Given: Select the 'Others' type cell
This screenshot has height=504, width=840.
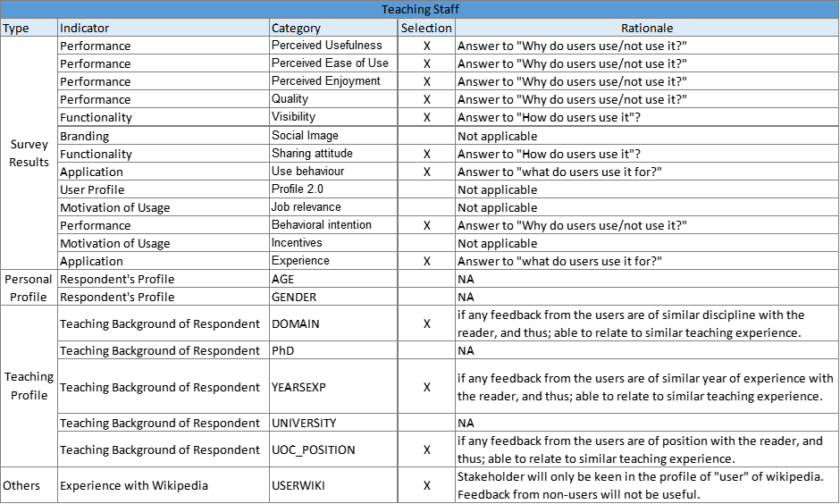Looking at the screenshot, I should [29, 485].
